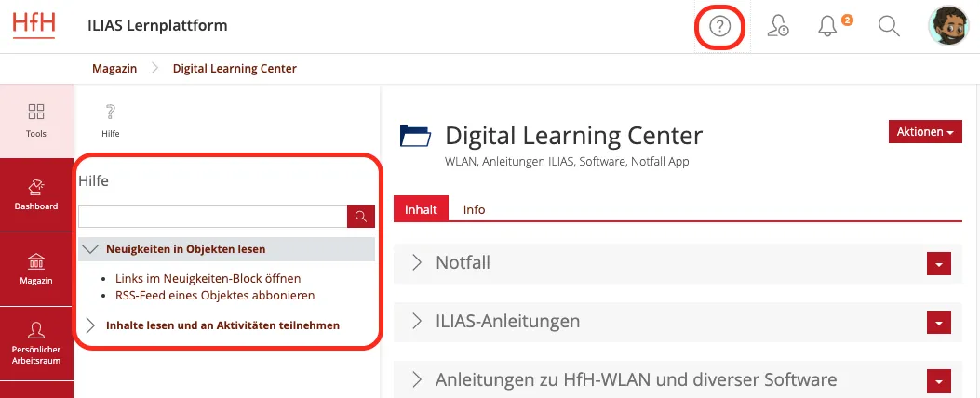Click the Hilfe tool icon
980x398 pixels.
click(x=110, y=120)
